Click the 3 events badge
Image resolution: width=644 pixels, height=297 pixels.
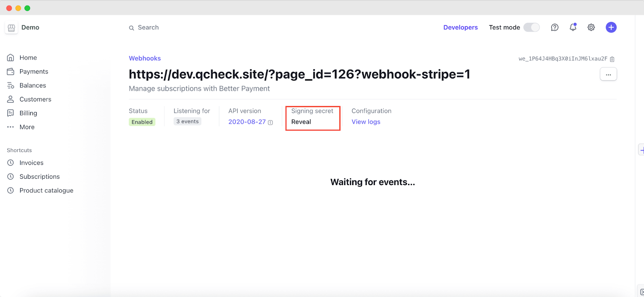pos(187,122)
